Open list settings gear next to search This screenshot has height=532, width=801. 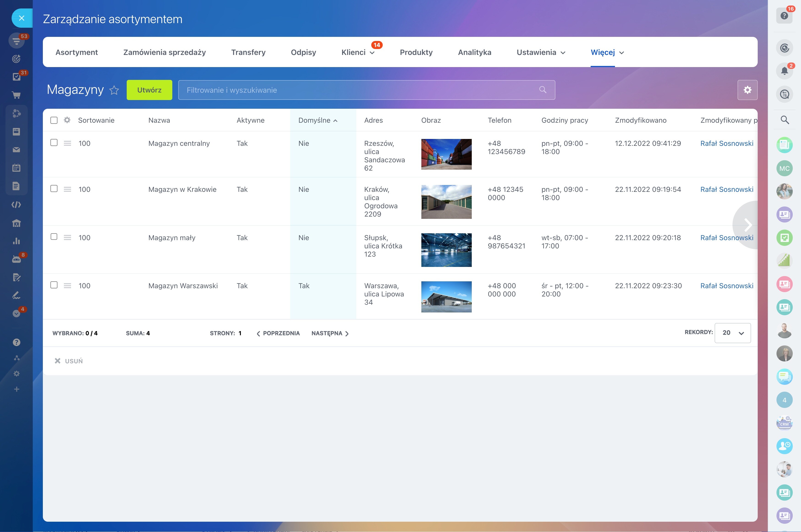pyautogui.click(x=747, y=90)
